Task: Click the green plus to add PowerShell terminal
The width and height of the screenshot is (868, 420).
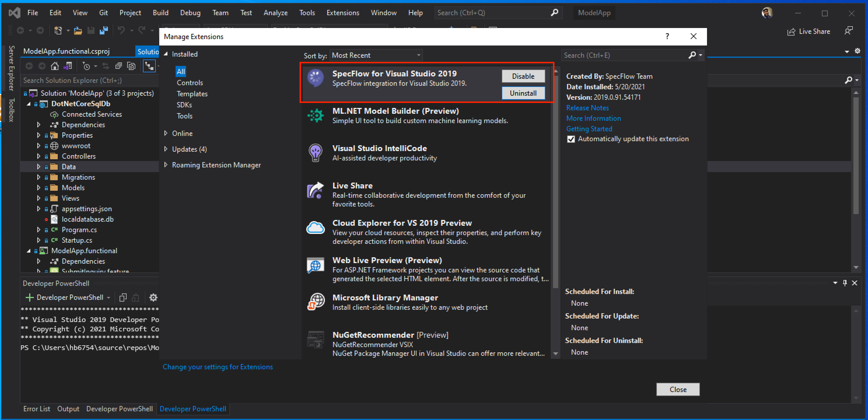Action: click(x=30, y=297)
